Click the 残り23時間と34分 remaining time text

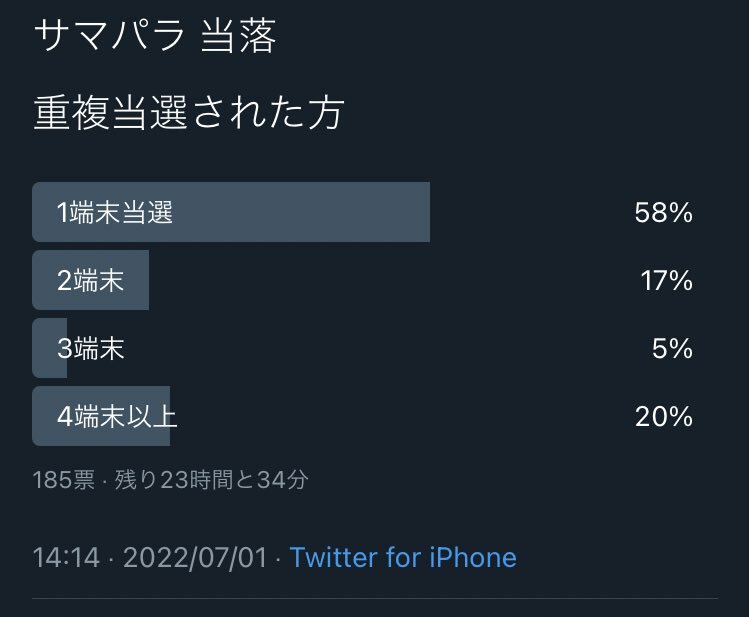pyautogui.click(x=212, y=479)
